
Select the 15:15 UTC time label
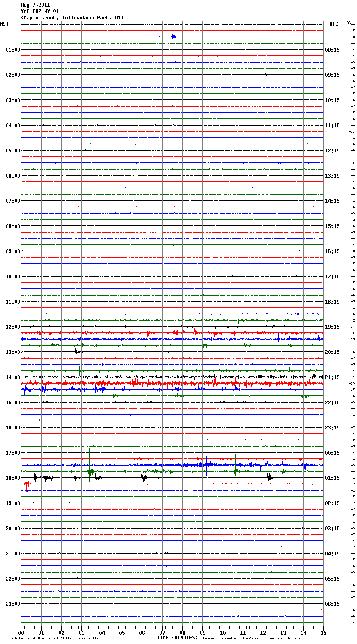(x=332, y=226)
